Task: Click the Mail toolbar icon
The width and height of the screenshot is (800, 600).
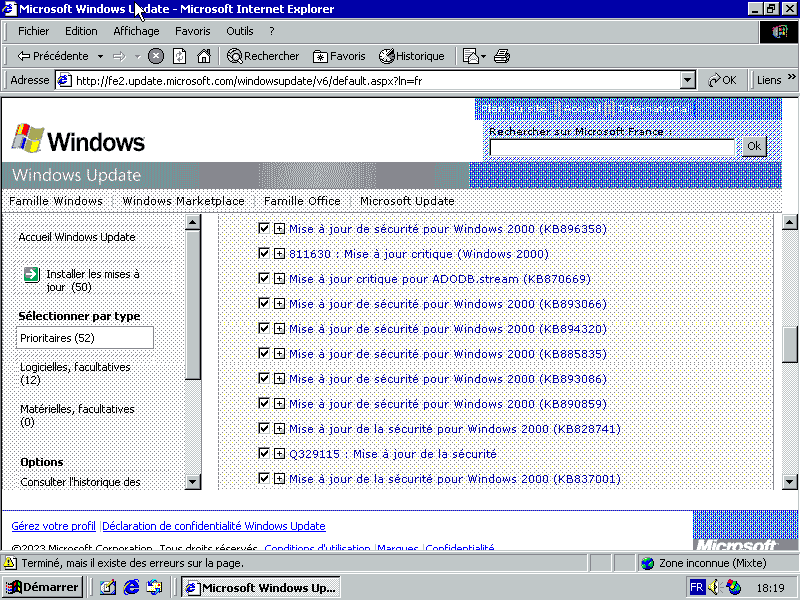Action: pyautogui.click(x=470, y=56)
